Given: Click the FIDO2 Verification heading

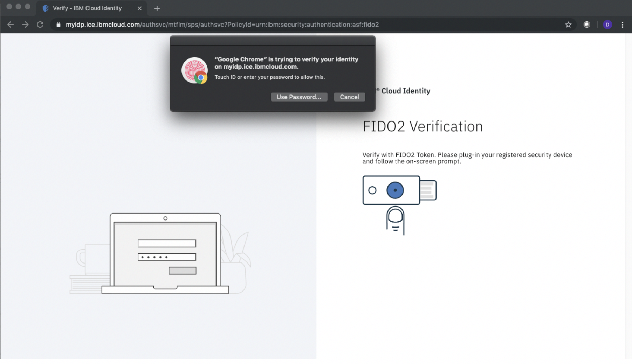Looking at the screenshot, I should tap(423, 126).
